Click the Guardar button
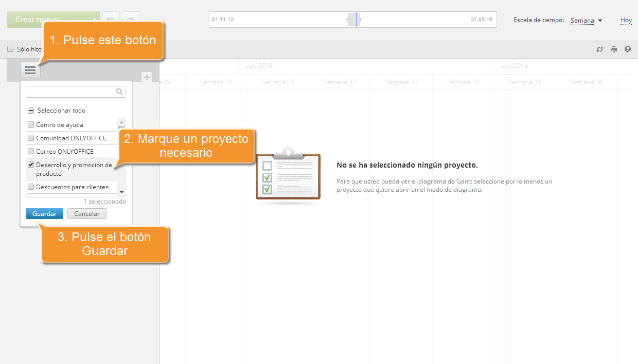The height and width of the screenshot is (364, 638). (x=45, y=214)
